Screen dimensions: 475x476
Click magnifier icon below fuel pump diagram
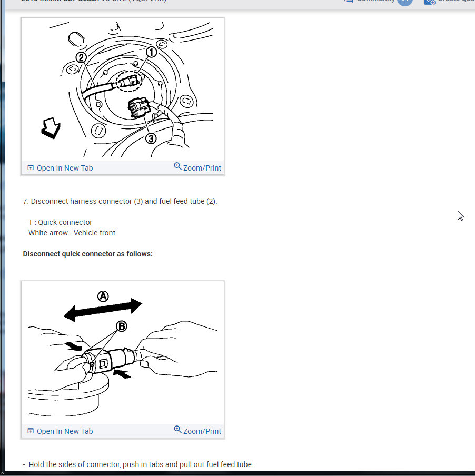(x=177, y=166)
